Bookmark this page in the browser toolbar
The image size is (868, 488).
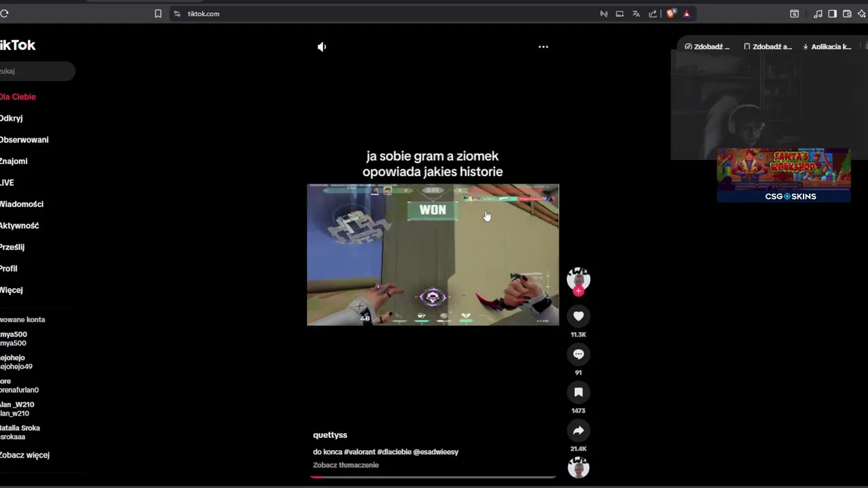click(158, 14)
